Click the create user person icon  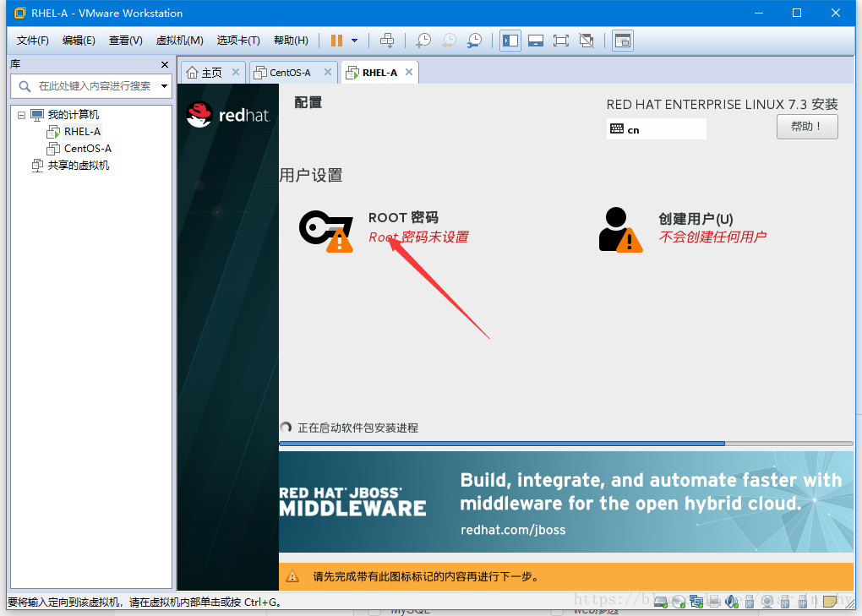click(x=620, y=230)
